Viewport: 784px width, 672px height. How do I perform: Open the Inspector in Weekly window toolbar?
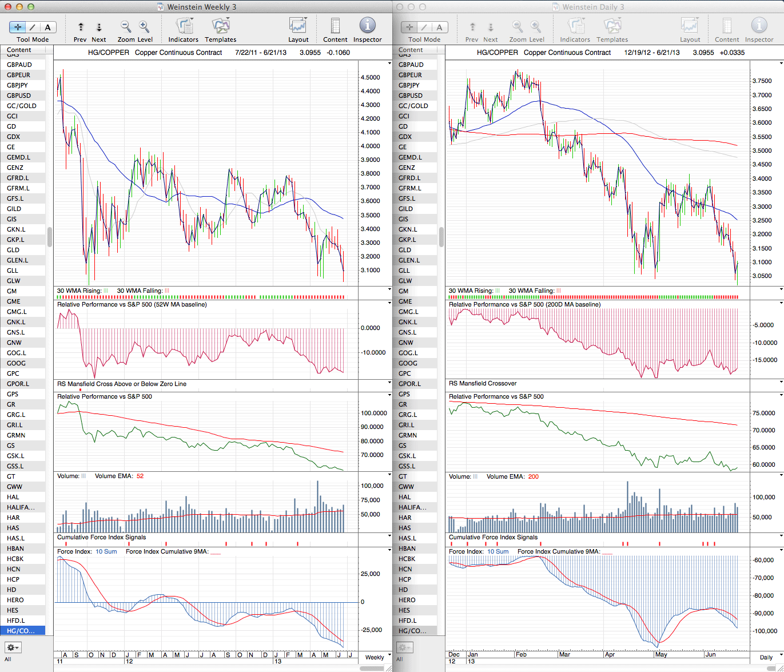pos(367,26)
